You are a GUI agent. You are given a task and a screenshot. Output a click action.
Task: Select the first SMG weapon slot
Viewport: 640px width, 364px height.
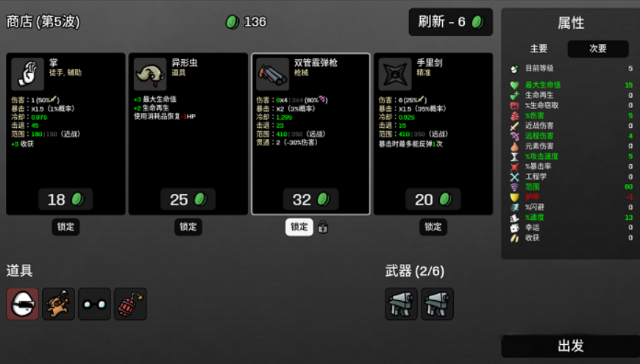coord(401,304)
